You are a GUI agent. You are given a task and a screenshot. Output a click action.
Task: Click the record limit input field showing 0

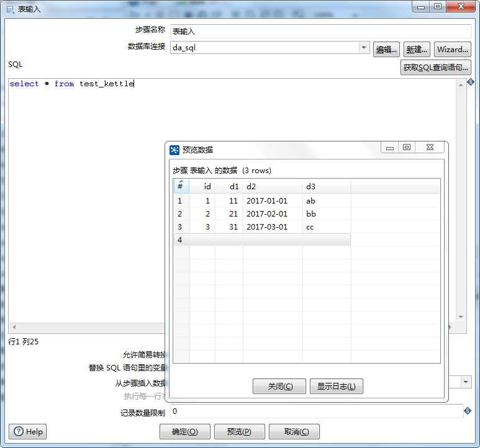[x=317, y=411]
